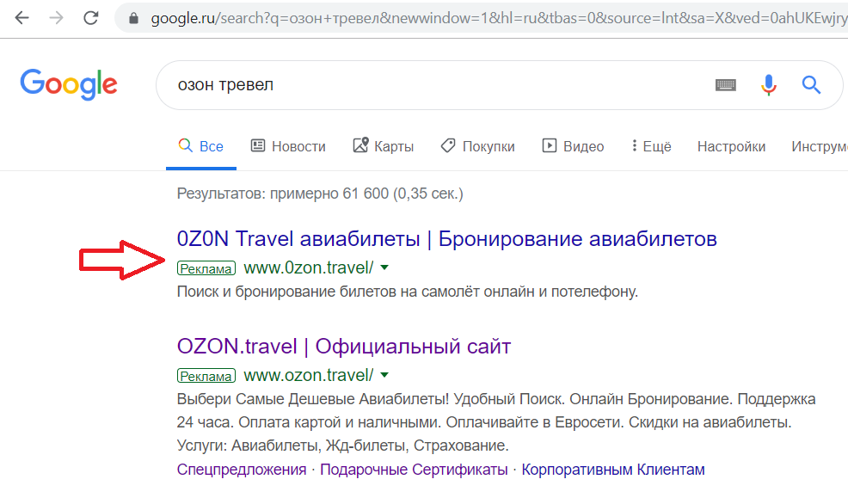848x504 pixels.
Task: Open the 0Z0N Travel авиабилеты result link
Action: pyautogui.click(x=446, y=238)
